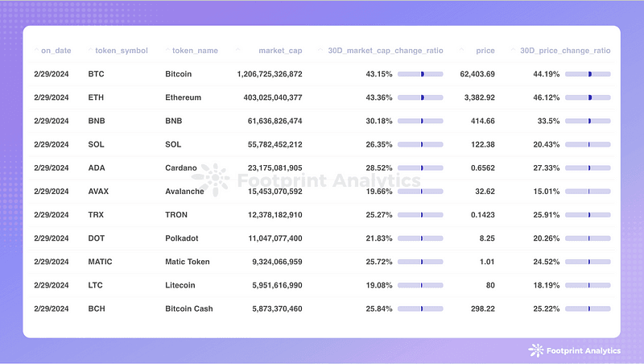This screenshot has height=364, width=644.
Task: Click the Footprint Analytics logo at bottom right
Action: pyautogui.click(x=575, y=350)
